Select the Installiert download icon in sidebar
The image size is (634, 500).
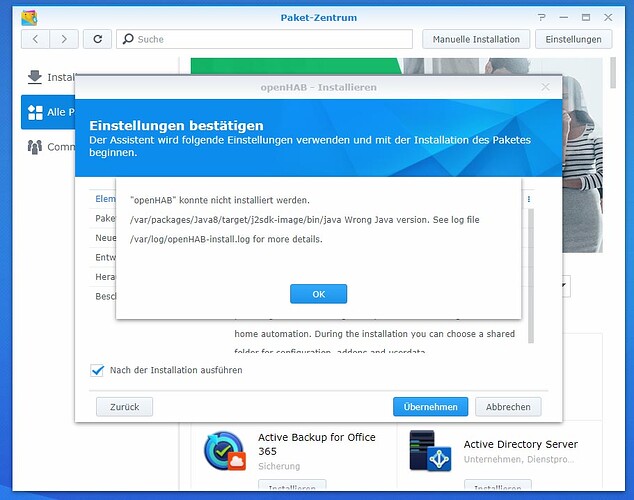[x=35, y=77]
